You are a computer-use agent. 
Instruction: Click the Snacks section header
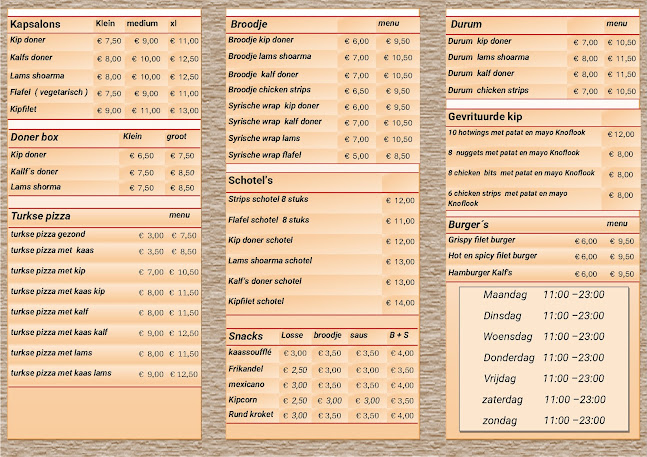click(245, 335)
